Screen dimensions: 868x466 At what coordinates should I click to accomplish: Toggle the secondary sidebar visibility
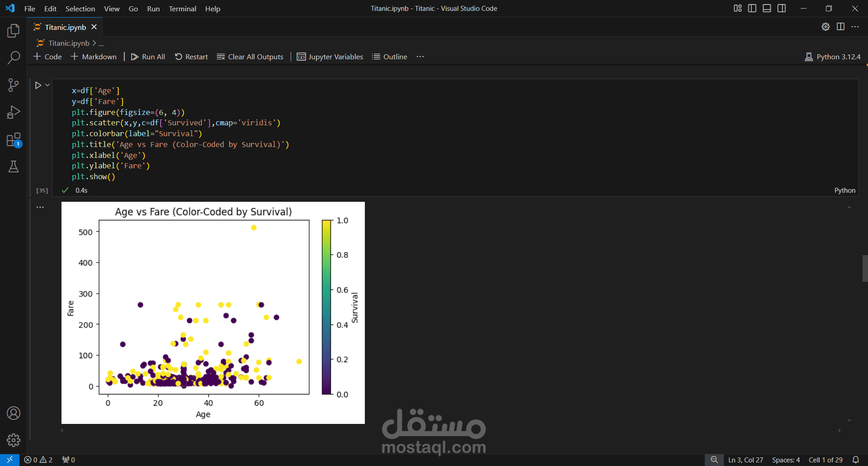pyautogui.click(x=782, y=8)
